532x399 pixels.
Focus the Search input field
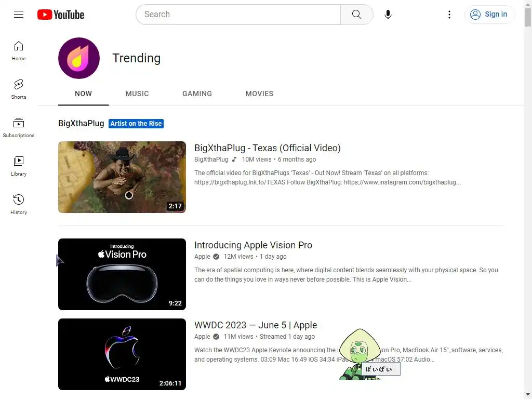[238, 14]
